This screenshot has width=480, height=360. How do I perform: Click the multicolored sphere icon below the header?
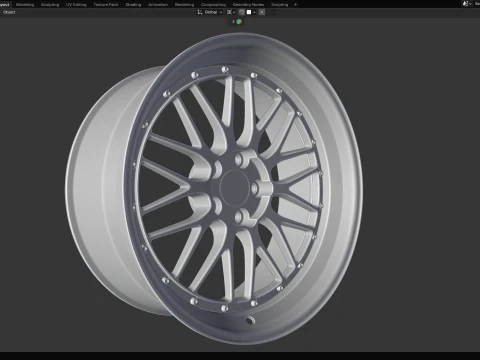pos(239,22)
